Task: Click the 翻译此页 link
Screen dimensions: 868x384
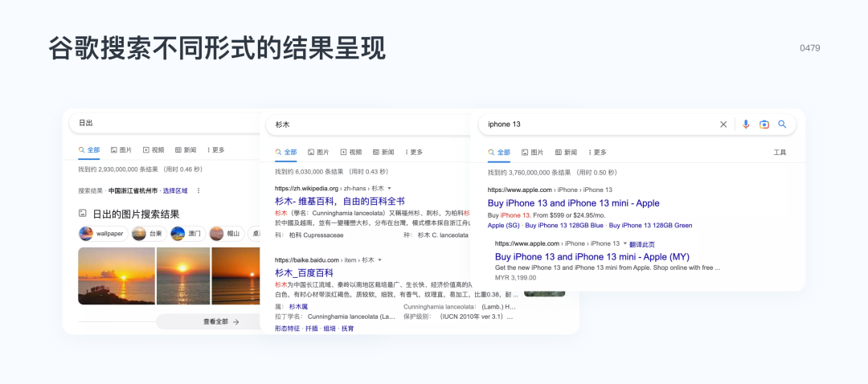Action: click(x=642, y=244)
